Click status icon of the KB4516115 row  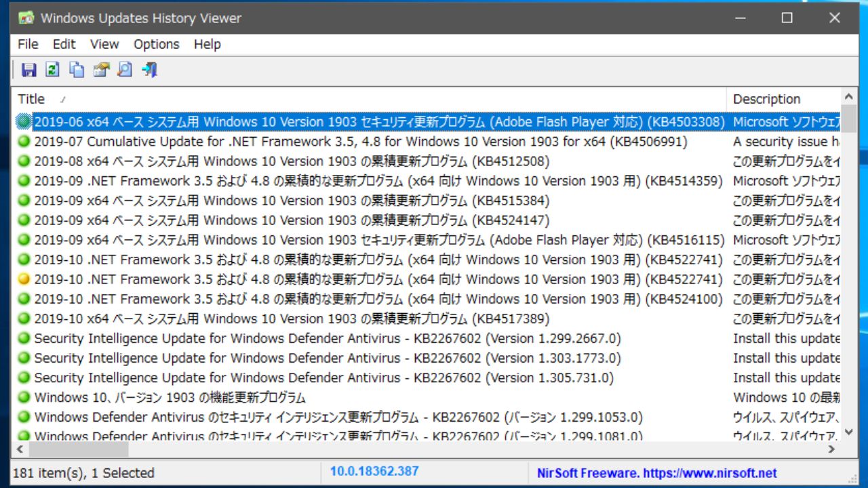coord(24,240)
